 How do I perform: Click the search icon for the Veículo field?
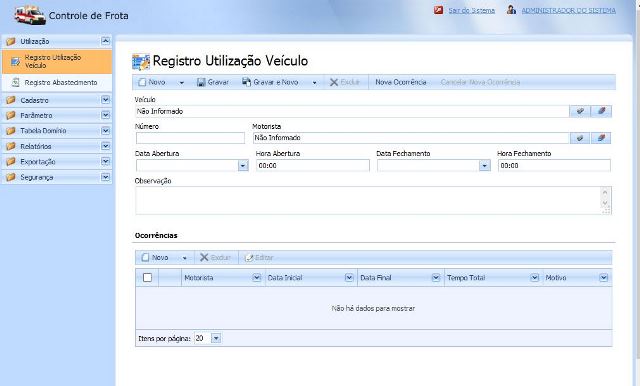pos(580,111)
